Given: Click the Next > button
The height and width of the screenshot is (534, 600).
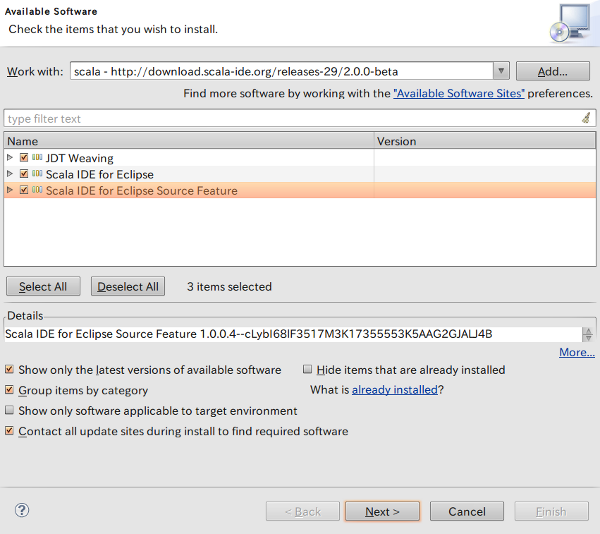Looking at the screenshot, I should 382,511.
